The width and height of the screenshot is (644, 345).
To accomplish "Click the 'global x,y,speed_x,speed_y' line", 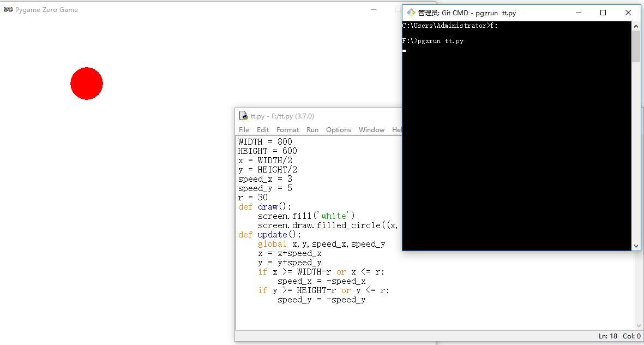I will (322, 244).
